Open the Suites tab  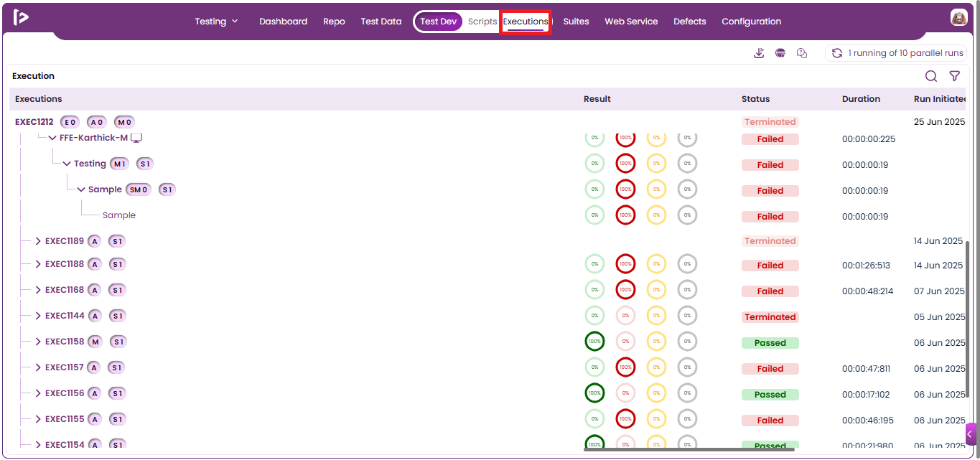[x=576, y=22]
